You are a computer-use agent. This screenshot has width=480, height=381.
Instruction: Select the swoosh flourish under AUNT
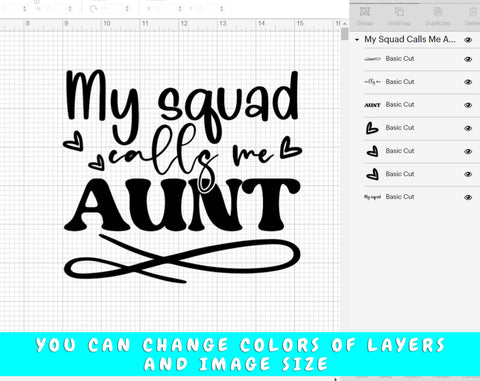point(182,258)
